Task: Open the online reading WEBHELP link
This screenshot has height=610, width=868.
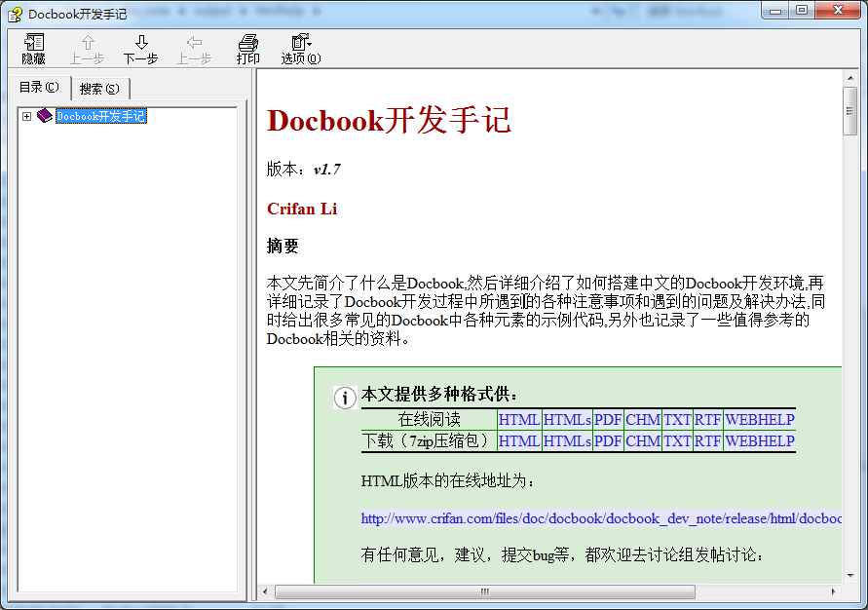Action: pos(760,420)
